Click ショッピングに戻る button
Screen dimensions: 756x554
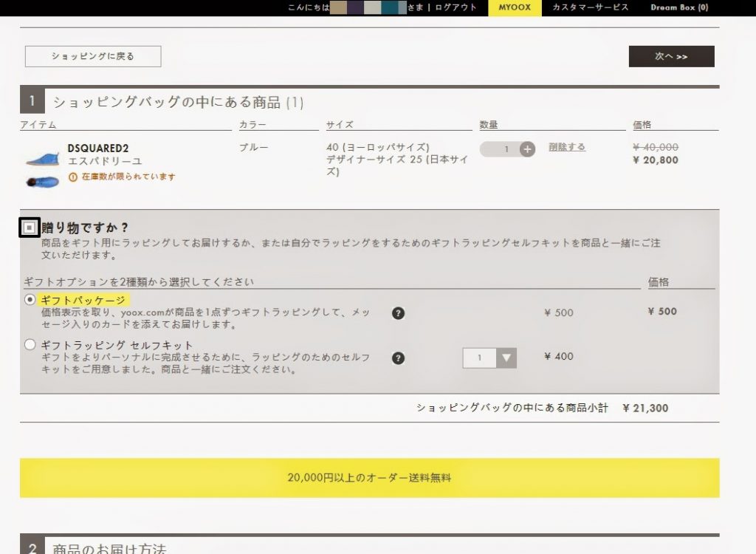pyautogui.click(x=93, y=56)
